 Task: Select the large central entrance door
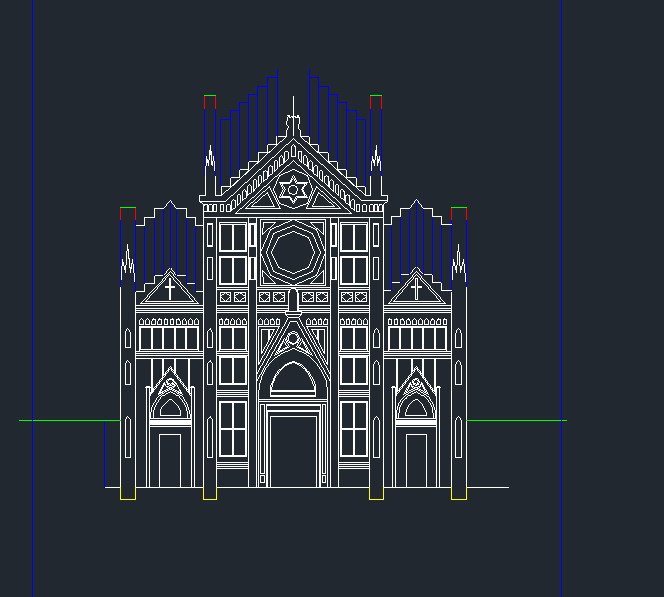(293, 452)
